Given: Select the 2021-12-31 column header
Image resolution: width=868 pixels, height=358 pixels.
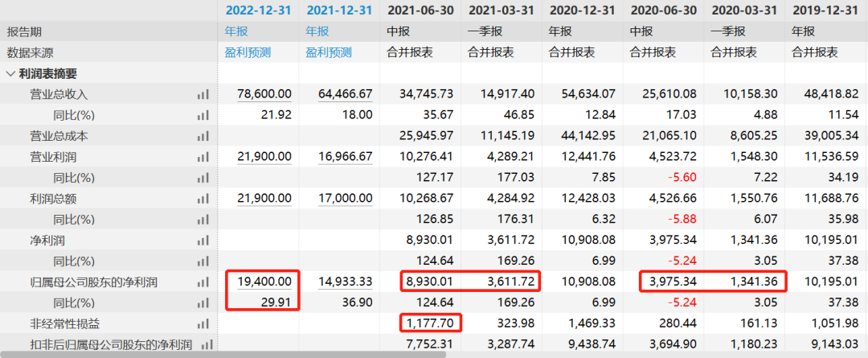Looking at the screenshot, I should click(x=339, y=10).
